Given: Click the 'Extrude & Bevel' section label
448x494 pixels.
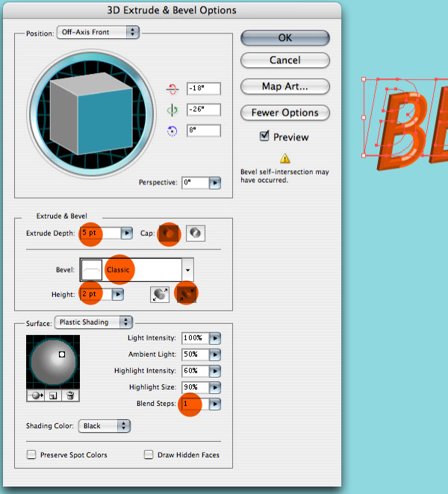Looking at the screenshot, I should [62, 216].
